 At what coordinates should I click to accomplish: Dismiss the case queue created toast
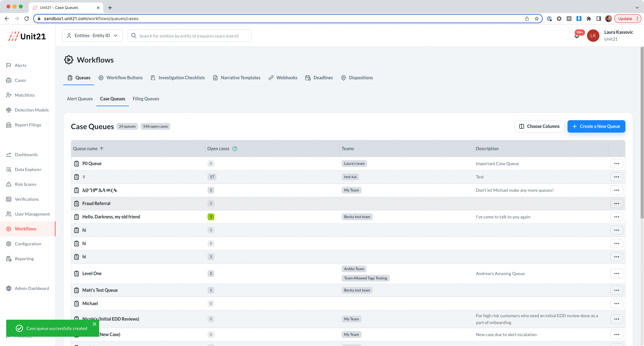(94, 324)
